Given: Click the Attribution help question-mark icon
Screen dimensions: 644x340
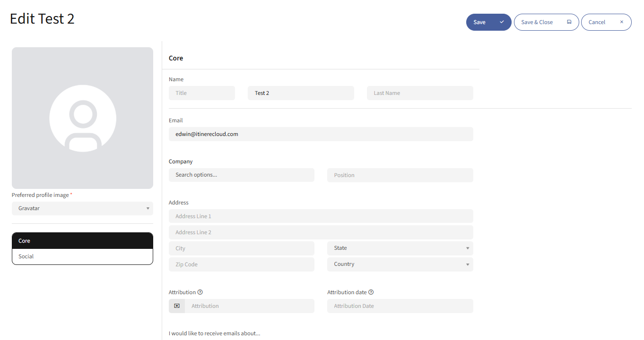Looking at the screenshot, I should point(200,292).
